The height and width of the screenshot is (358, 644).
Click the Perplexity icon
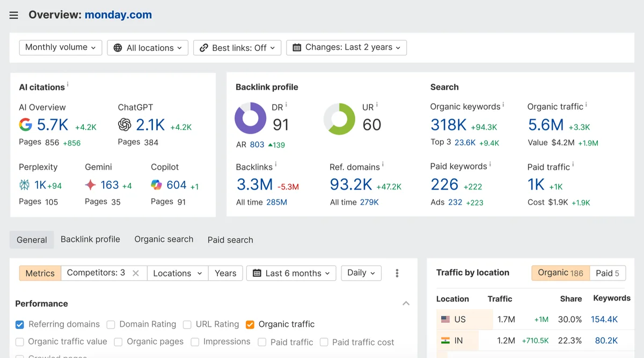tap(23, 184)
